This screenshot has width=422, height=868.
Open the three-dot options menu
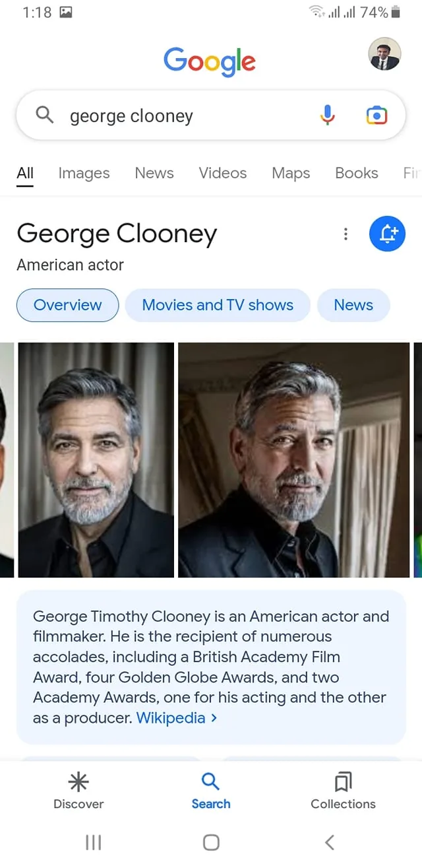346,234
